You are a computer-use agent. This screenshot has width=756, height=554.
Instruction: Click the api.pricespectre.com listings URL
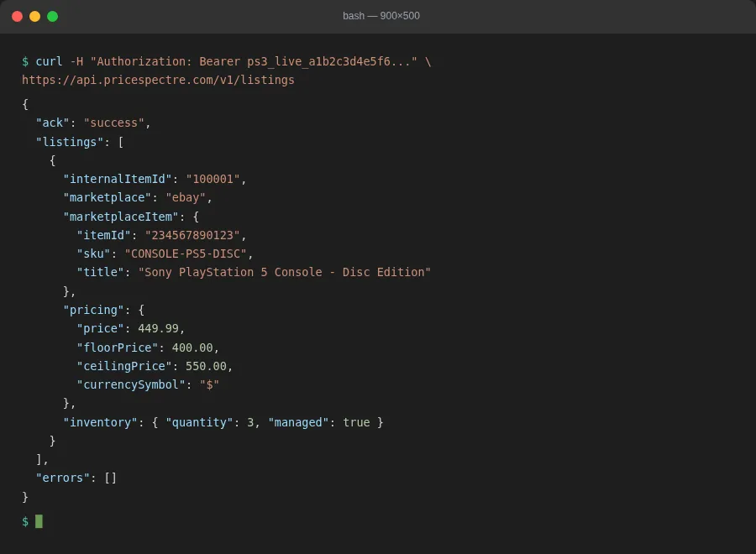[158, 80]
